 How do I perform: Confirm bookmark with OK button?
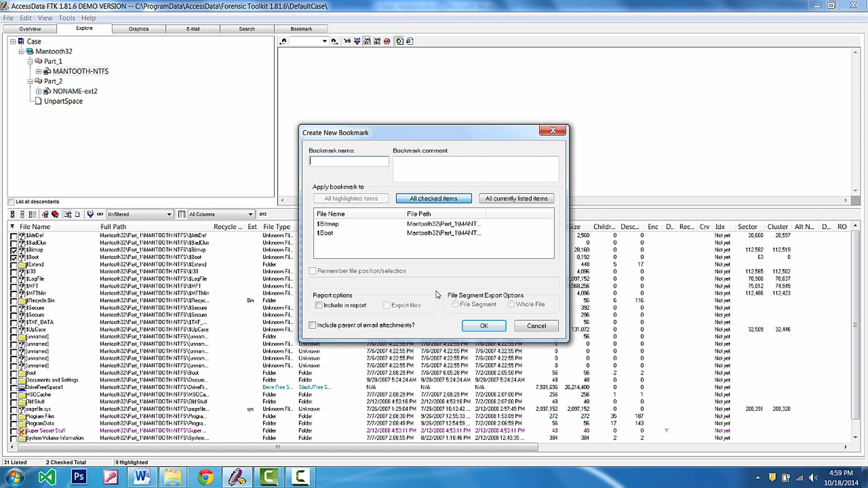click(484, 326)
